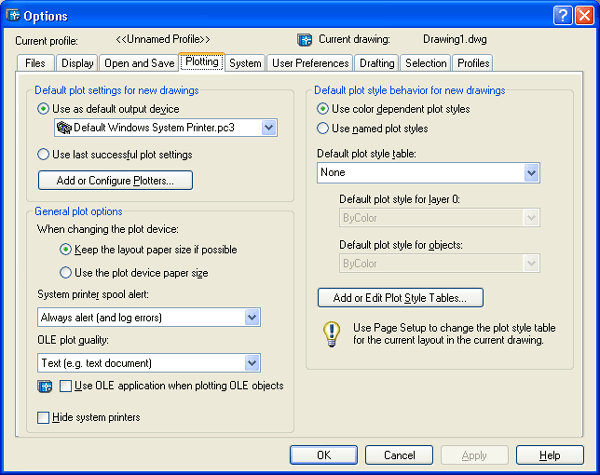Click When changing the plot device label
Image resolution: width=600 pixels, height=475 pixels.
108,229
